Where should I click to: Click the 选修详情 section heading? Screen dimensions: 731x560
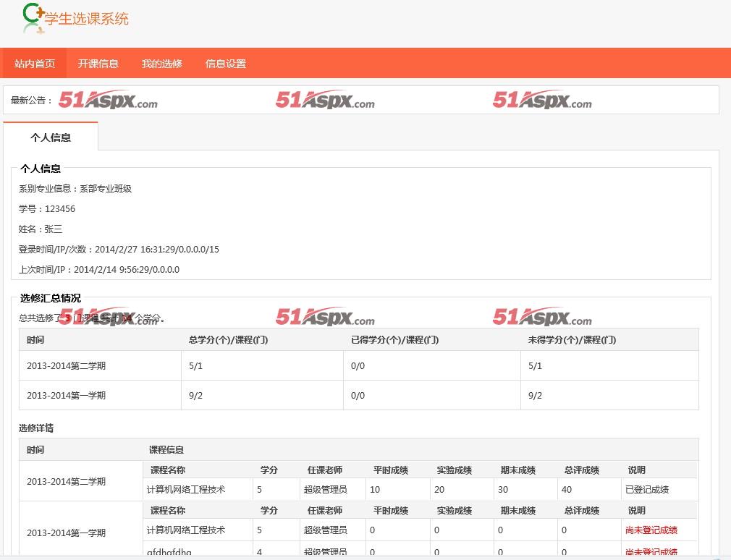[x=36, y=428]
